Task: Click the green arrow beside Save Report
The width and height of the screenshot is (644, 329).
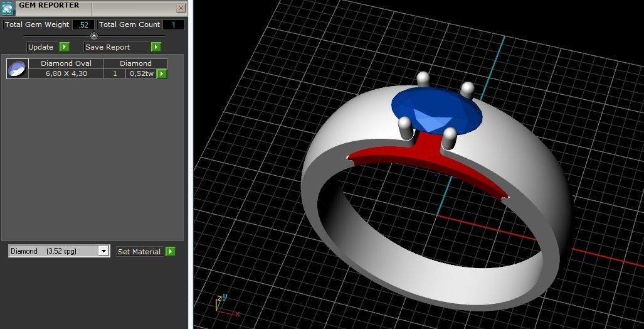Action: (x=156, y=47)
